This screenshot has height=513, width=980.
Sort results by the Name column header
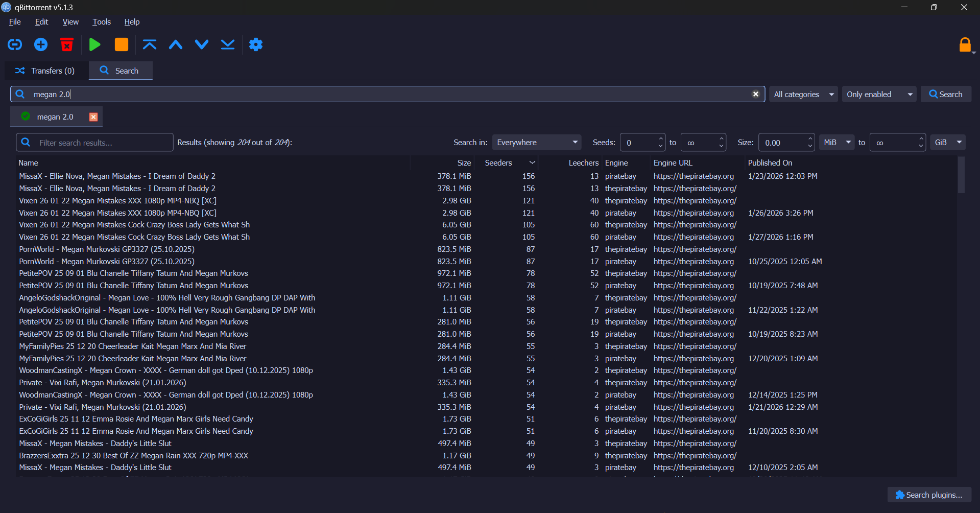coord(213,162)
